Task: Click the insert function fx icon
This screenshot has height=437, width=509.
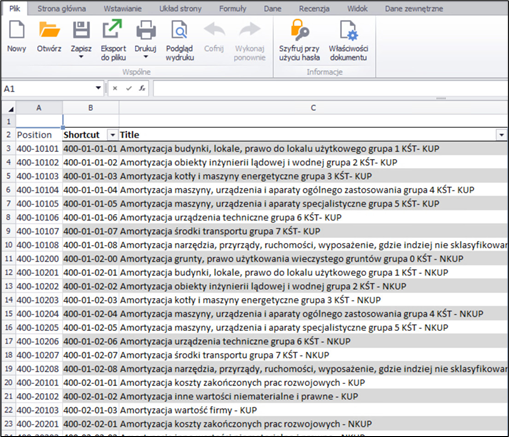Action: pos(142,88)
